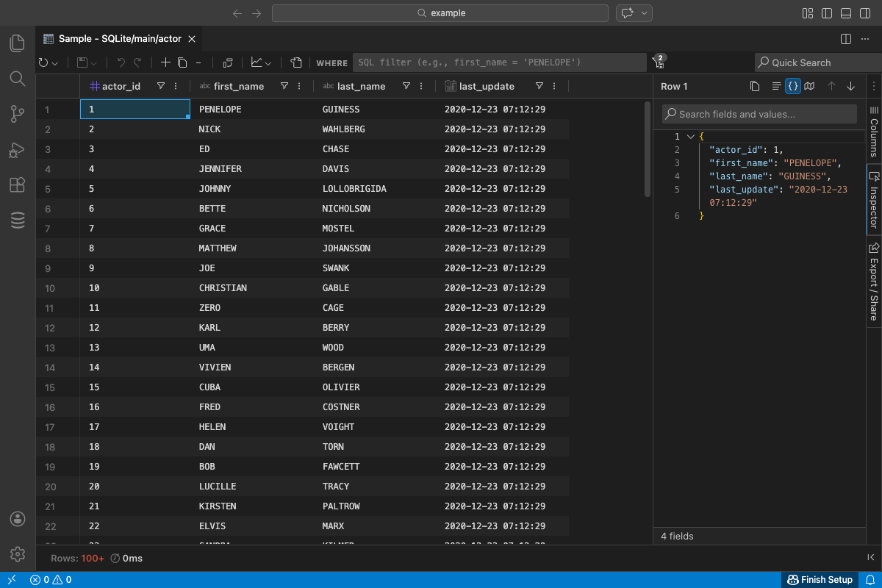Open the save options dropdown
This screenshot has height=588, width=882.
click(93, 62)
